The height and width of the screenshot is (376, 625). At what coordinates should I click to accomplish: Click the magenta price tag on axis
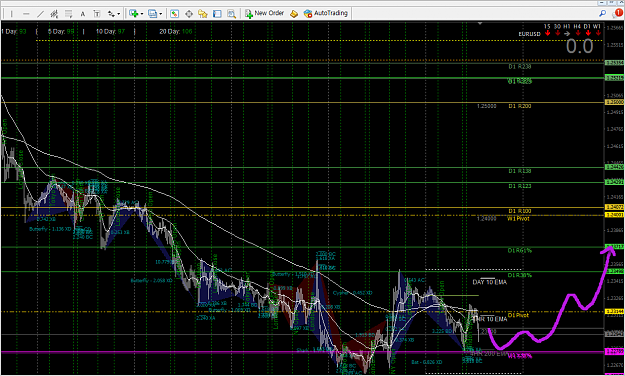coord(614,352)
